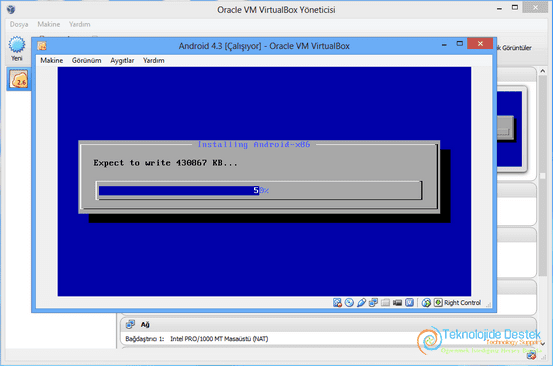Click the host key keyboard capture indicator
Screen dimensions: 553x366
(438, 303)
